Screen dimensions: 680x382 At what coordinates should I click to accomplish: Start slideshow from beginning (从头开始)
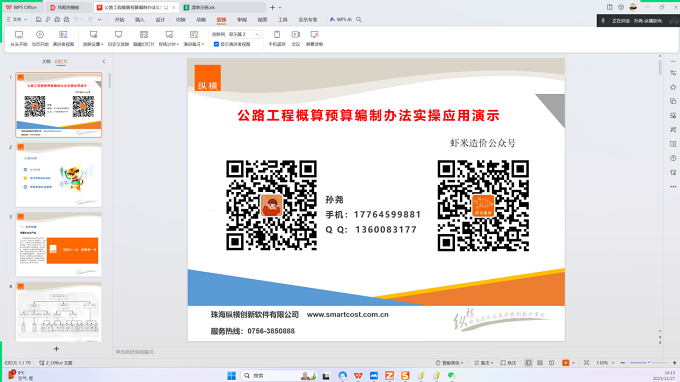[x=19, y=38]
